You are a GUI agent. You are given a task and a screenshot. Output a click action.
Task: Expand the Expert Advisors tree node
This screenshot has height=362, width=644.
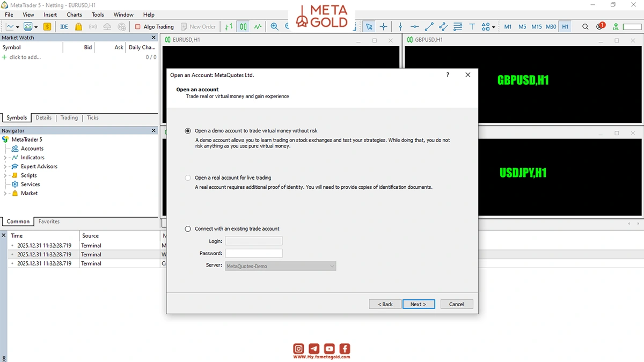5,167
